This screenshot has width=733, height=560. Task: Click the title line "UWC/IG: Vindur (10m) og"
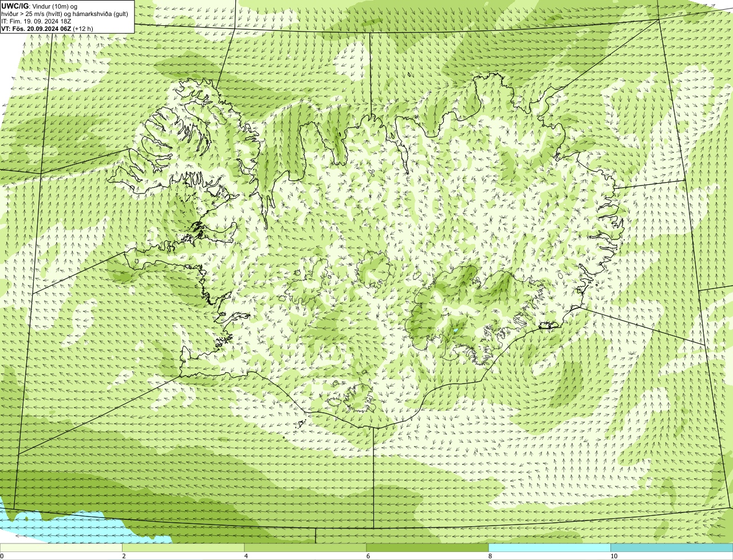click(40, 6)
